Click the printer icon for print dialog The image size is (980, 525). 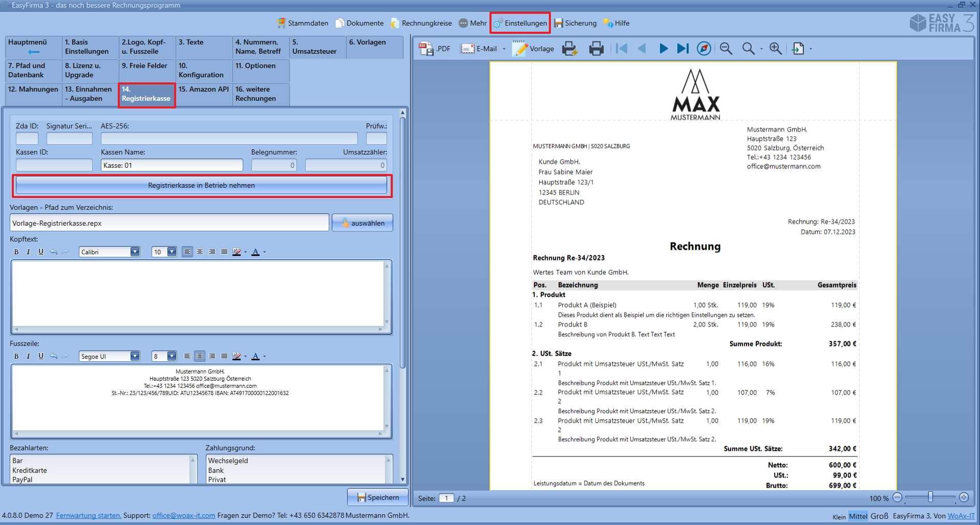click(x=596, y=49)
